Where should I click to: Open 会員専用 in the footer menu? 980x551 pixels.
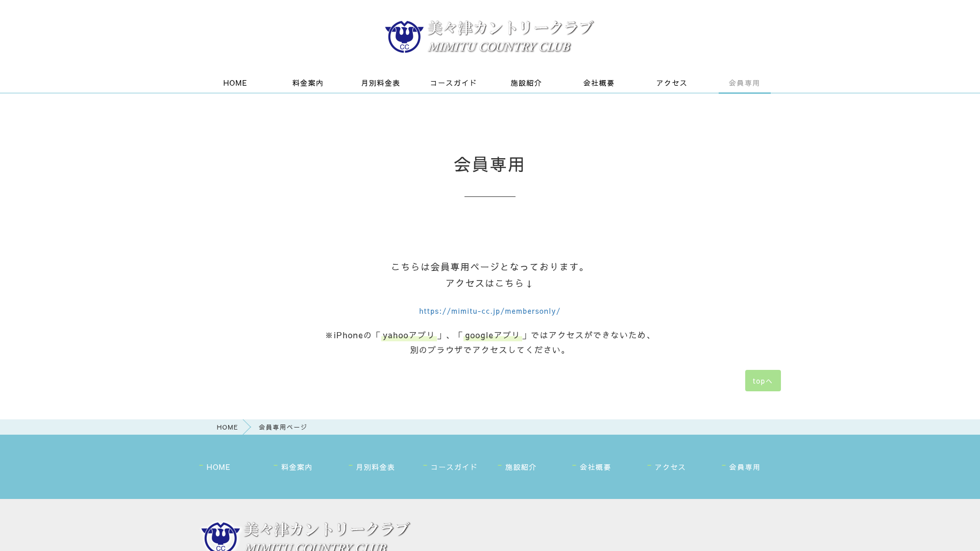744,467
